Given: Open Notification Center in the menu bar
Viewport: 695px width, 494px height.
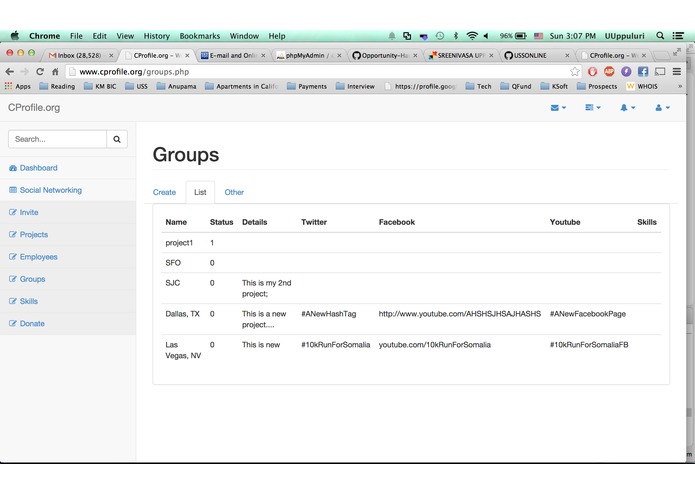Looking at the screenshot, I should [678, 36].
